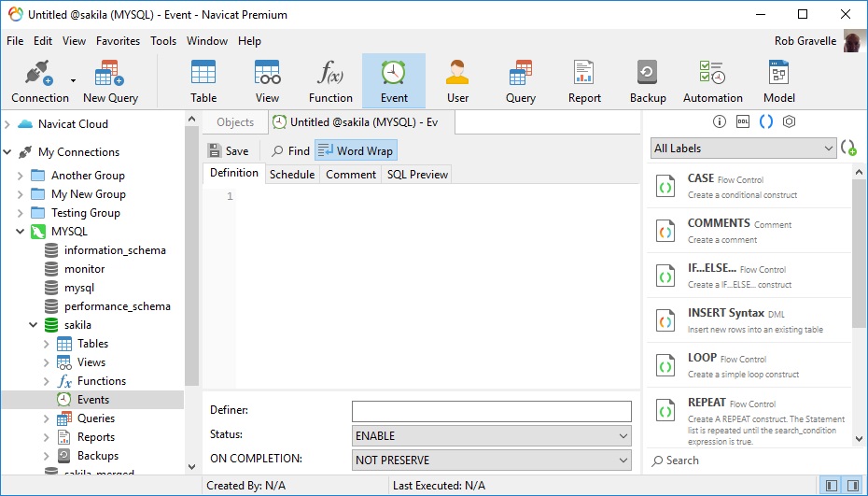Screen dimensions: 868x496
Task: Select the performance_schema database
Action: tap(117, 306)
